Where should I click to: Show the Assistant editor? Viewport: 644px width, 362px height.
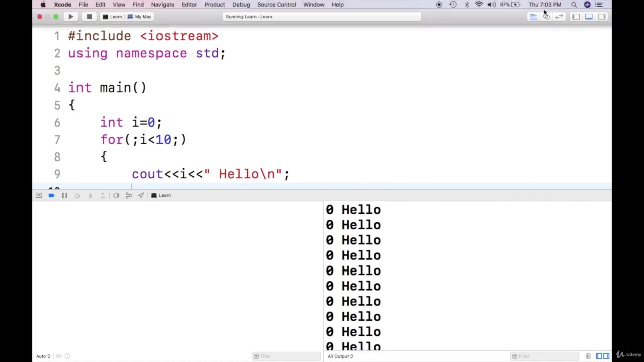tap(546, 17)
